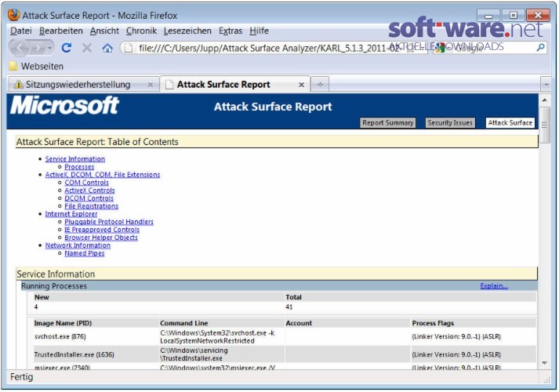The image size is (559, 392).
Task: Select svchost.exe (876) process text
Action: [x=60, y=336]
